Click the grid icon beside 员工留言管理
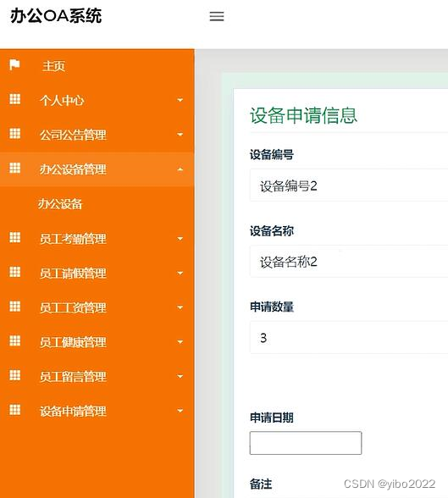 15,375
